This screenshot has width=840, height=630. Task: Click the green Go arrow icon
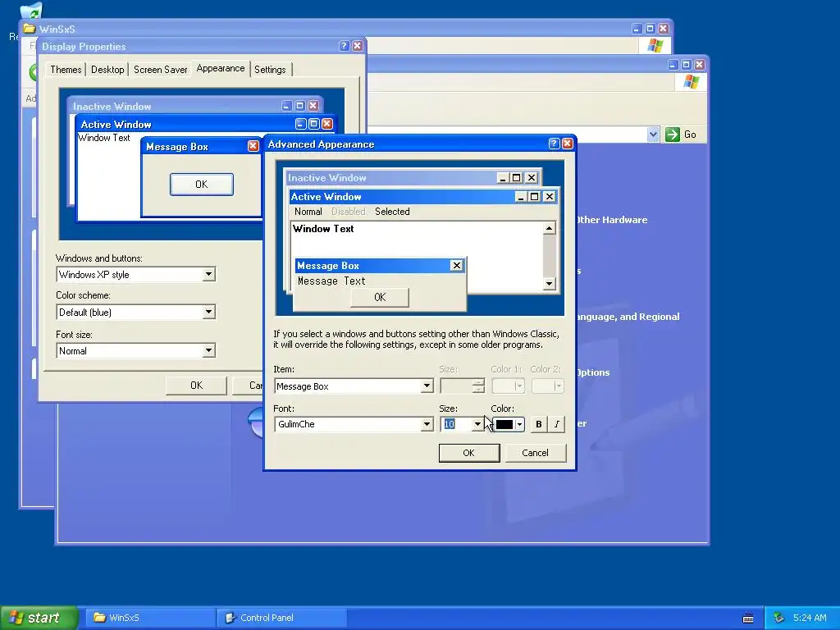tap(673, 135)
